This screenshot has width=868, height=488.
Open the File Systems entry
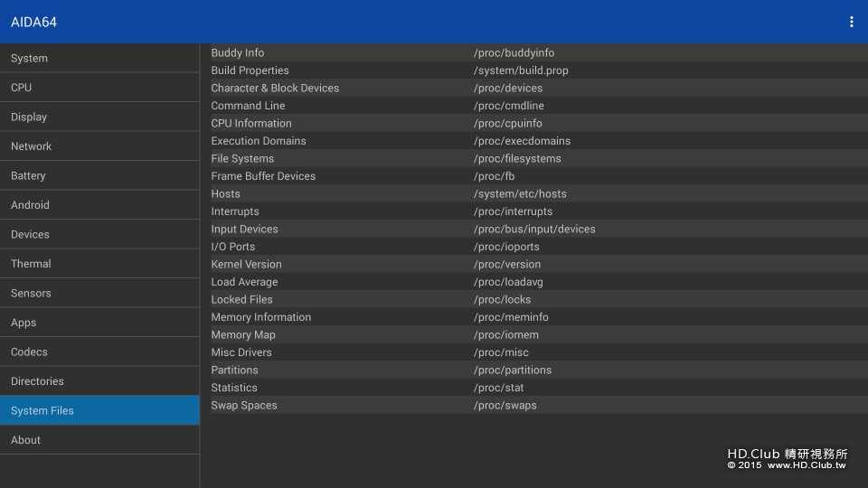(539, 158)
